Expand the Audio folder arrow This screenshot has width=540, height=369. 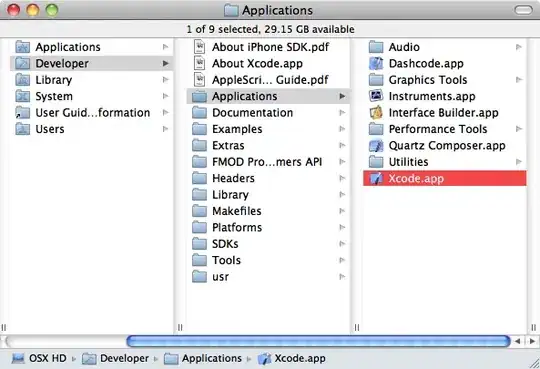(519, 47)
